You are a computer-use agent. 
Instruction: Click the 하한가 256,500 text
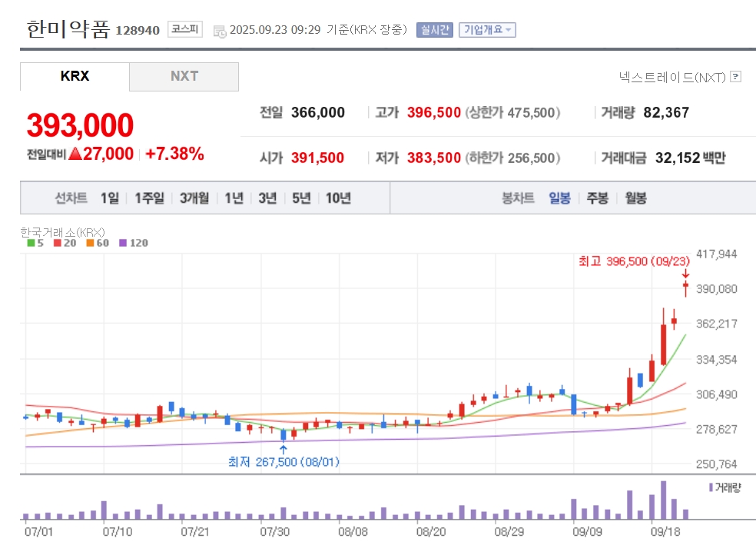[512, 158]
